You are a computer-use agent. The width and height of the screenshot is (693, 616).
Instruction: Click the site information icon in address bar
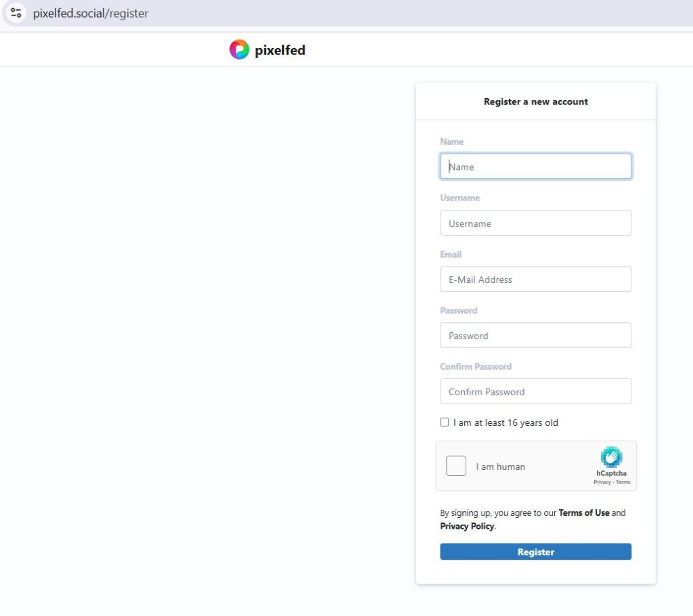16,13
